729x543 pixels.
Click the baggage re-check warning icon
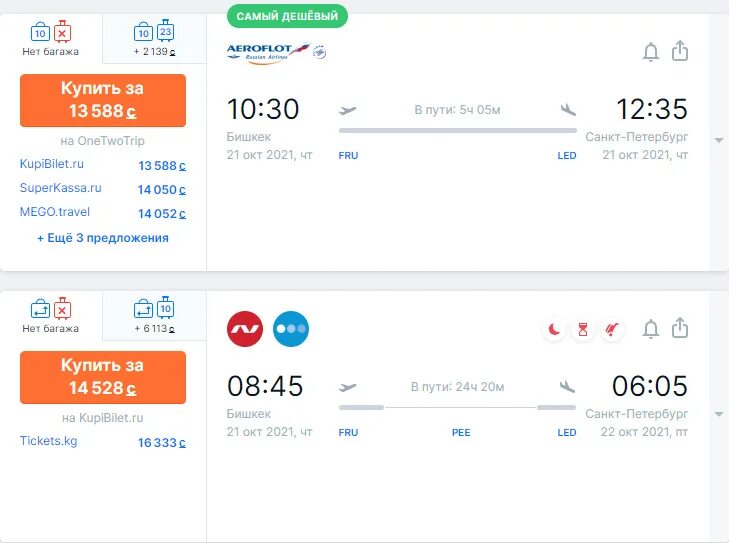(x=612, y=330)
